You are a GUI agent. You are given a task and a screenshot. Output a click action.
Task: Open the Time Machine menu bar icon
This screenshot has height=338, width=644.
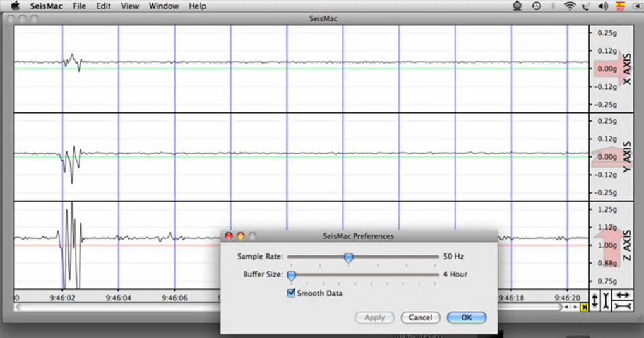(536, 6)
